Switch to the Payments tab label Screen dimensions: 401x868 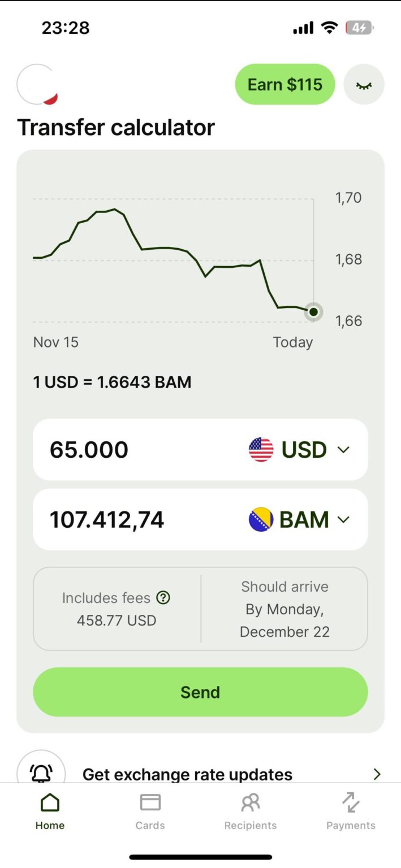pyautogui.click(x=351, y=825)
